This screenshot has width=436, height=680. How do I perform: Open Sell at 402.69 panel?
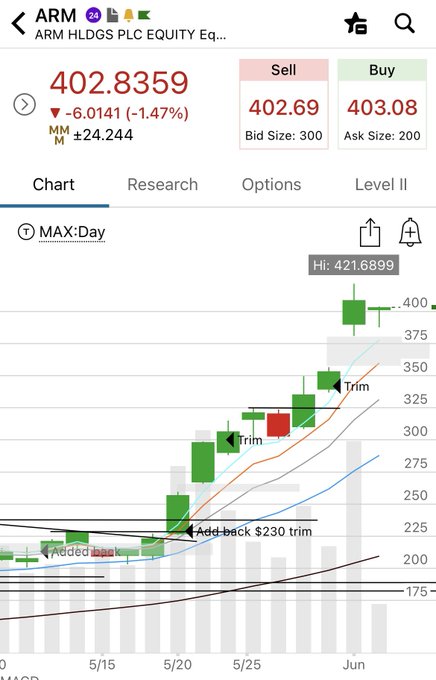pos(284,104)
